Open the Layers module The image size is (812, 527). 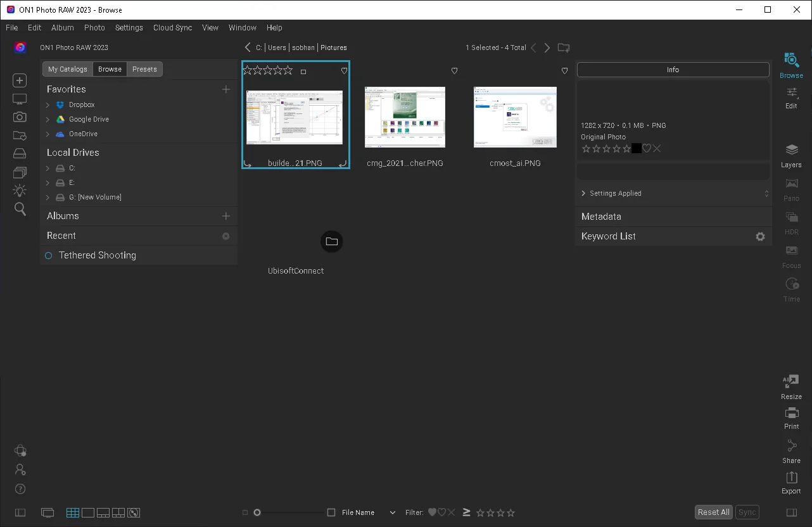(791, 156)
